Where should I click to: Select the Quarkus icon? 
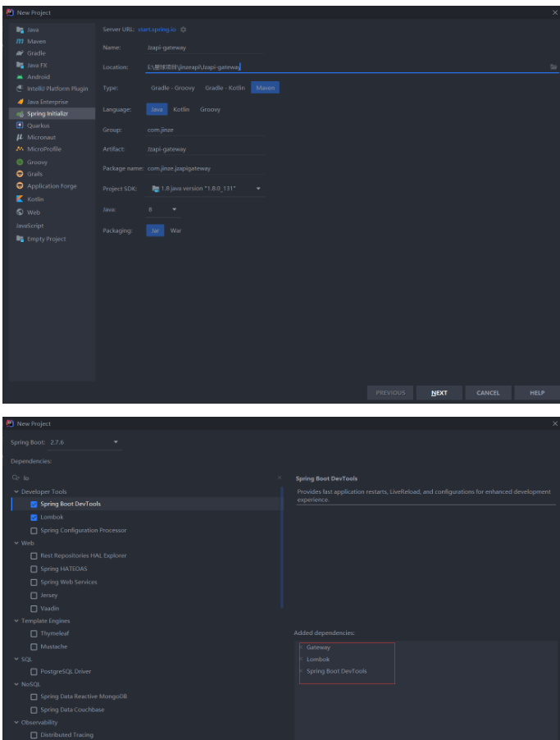(20, 126)
